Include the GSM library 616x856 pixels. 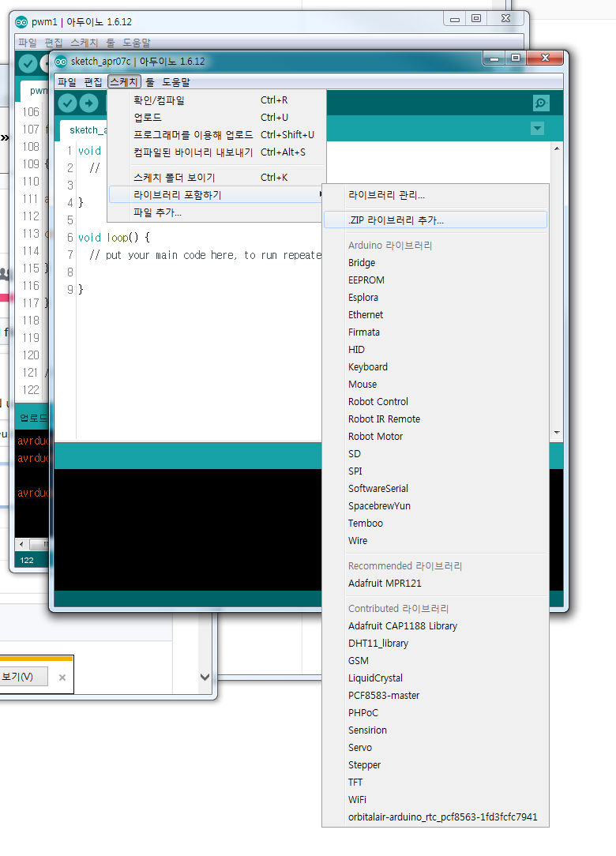[435, 661]
